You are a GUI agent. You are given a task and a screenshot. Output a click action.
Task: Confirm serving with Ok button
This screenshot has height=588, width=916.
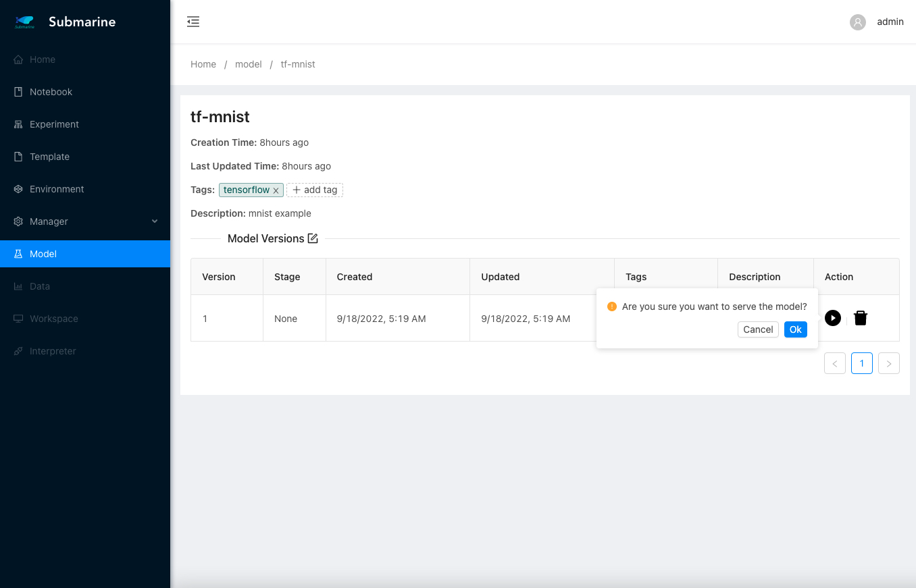[795, 329]
